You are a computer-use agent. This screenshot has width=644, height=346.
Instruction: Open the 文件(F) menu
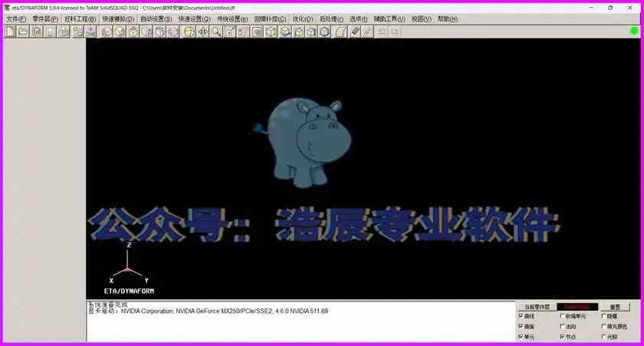(x=16, y=19)
